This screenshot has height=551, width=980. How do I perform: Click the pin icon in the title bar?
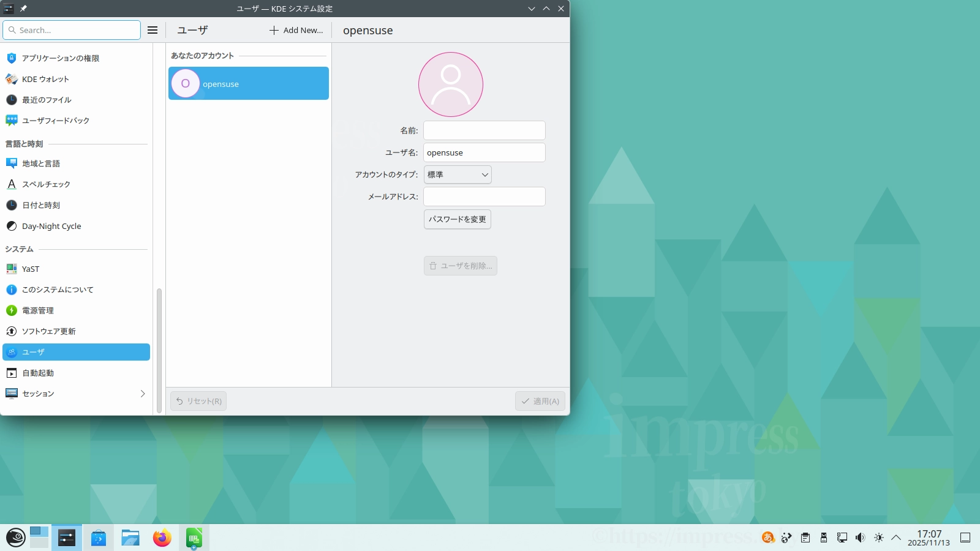(x=23, y=9)
